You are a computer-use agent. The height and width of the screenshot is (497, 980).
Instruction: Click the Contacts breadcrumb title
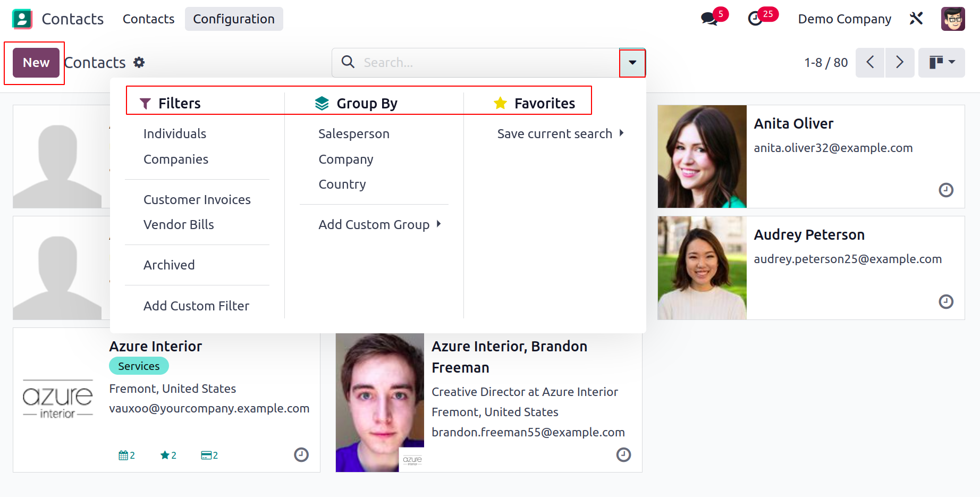coord(95,63)
